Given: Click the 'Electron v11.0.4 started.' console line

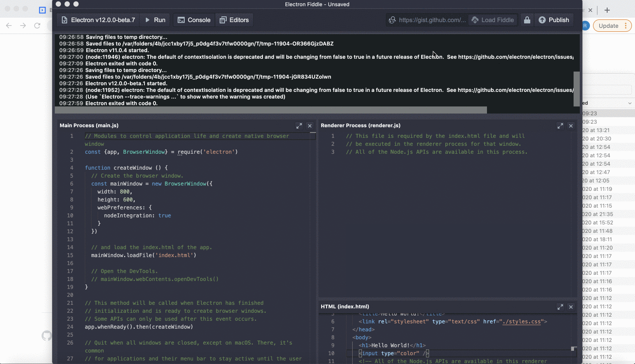Looking at the screenshot, I should pyautogui.click(x=117, y=50).
